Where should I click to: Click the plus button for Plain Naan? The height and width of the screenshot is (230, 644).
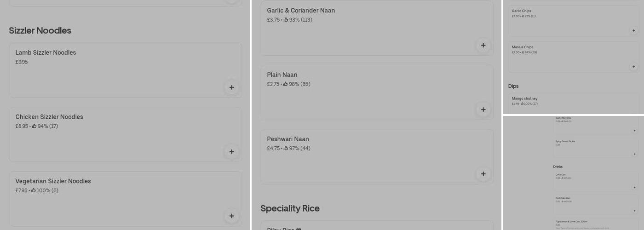[483, 109]
